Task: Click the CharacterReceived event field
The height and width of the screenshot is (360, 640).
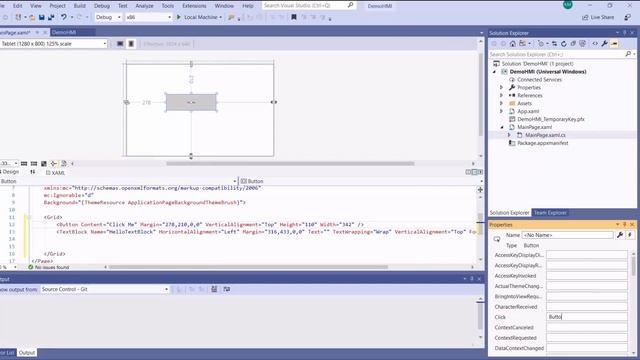Action: tap(587, 307)
